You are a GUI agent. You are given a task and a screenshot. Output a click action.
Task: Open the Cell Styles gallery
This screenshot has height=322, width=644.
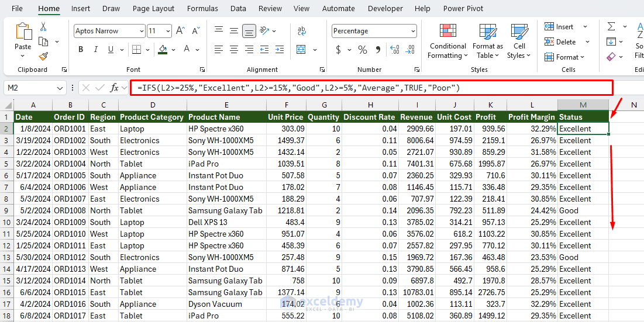pyautogui.click(x=519, y=41)
